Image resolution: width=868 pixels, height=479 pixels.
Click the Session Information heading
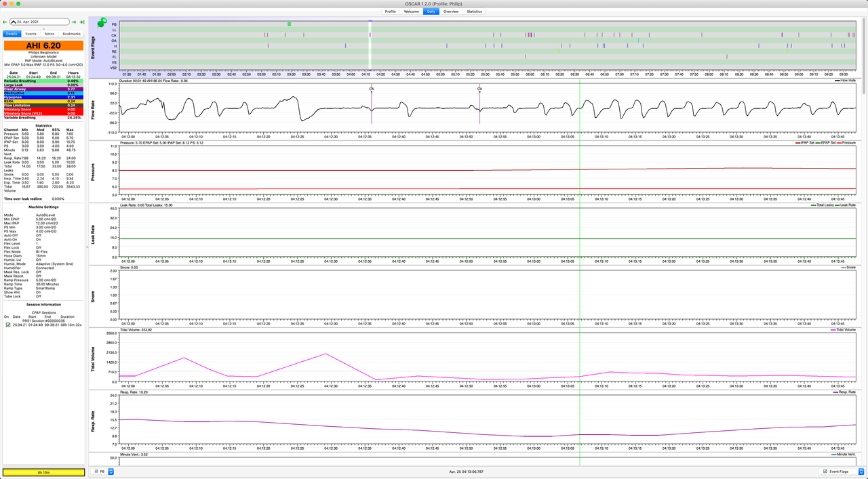tap(43, 304)
